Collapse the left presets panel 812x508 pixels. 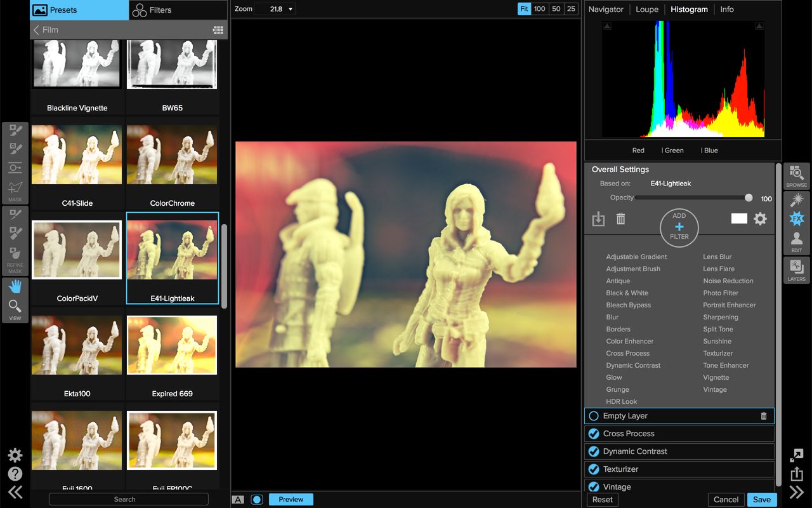(x=15, y=492)
